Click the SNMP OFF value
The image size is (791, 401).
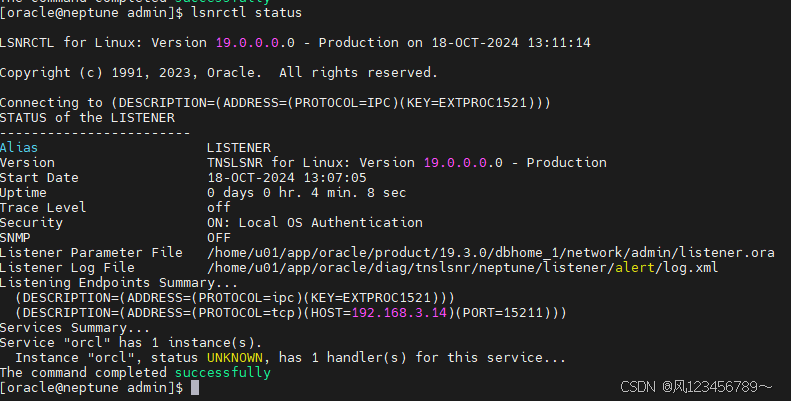tap(218, 238)
